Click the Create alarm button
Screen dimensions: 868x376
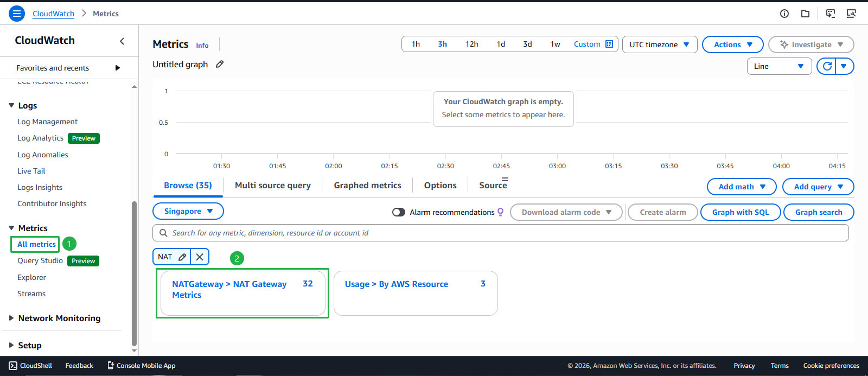pos(663,212)
